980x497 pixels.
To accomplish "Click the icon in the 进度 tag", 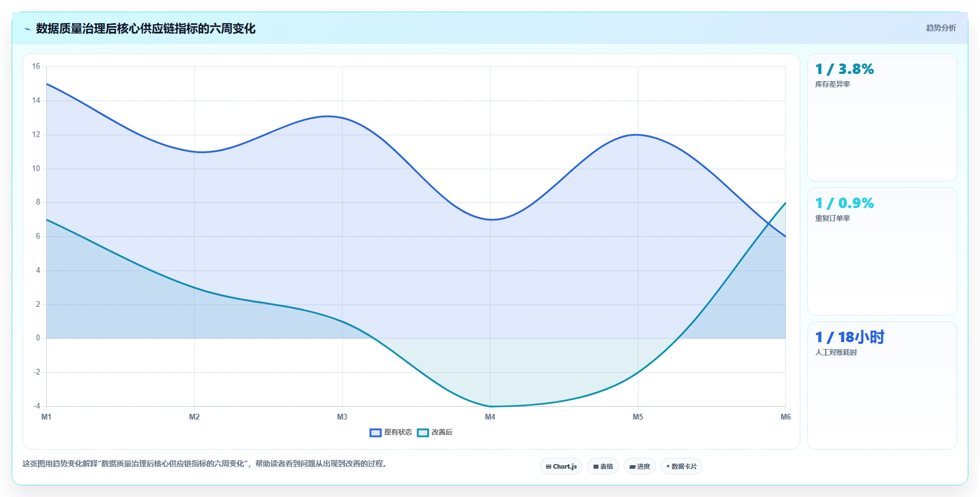I will pyautogui.click(x=632, y=467).
